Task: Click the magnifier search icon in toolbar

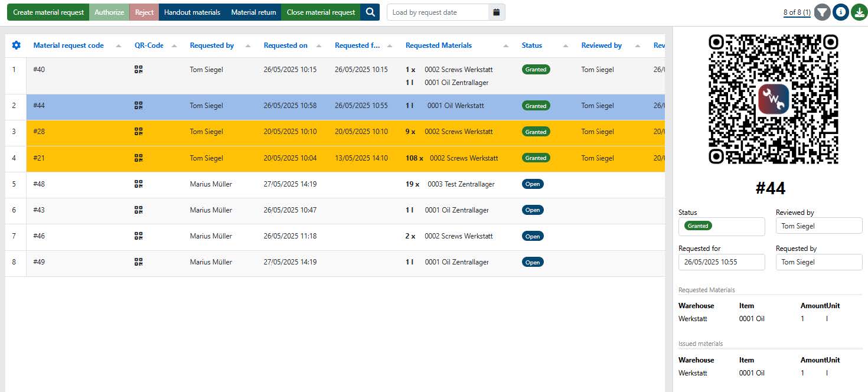Action: click(x=370, y=12)
